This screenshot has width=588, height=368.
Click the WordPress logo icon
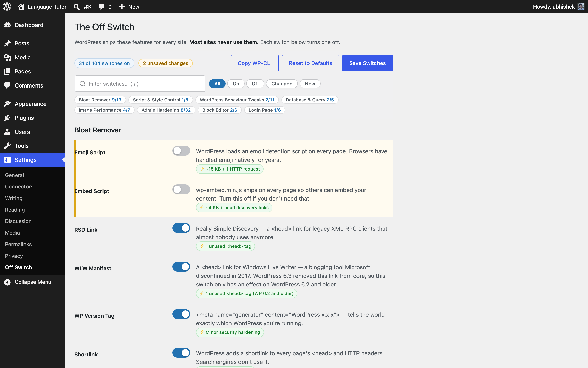tap(7, 7)
